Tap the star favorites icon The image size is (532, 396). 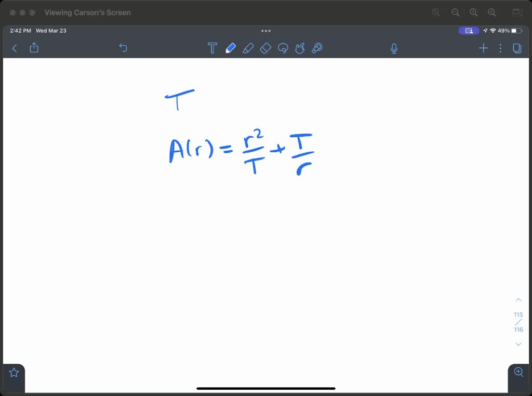coord(14,372)
